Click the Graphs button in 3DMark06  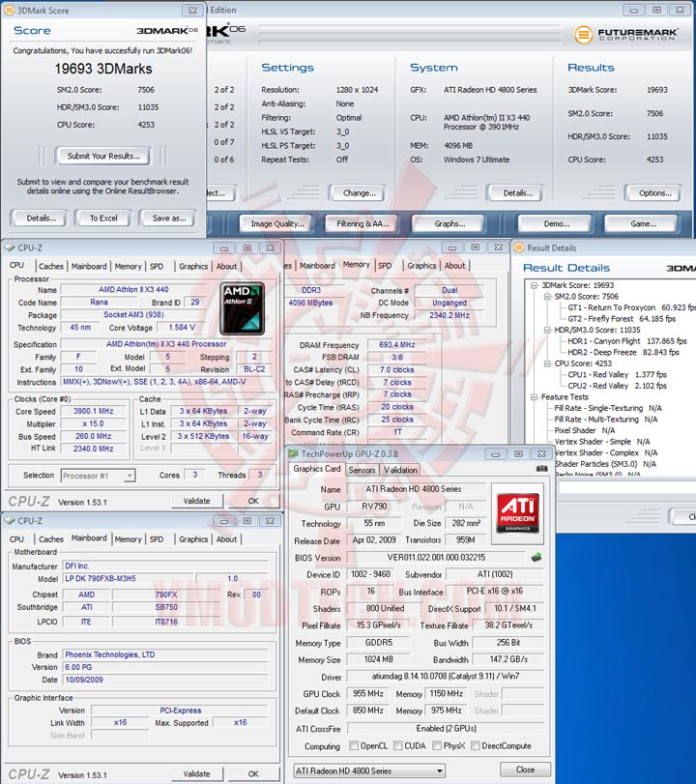pos(449,223)
